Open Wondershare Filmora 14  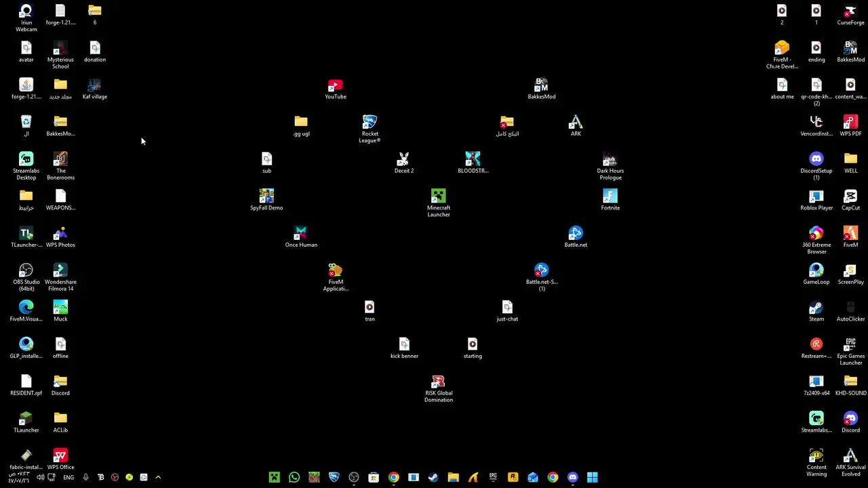60,277
